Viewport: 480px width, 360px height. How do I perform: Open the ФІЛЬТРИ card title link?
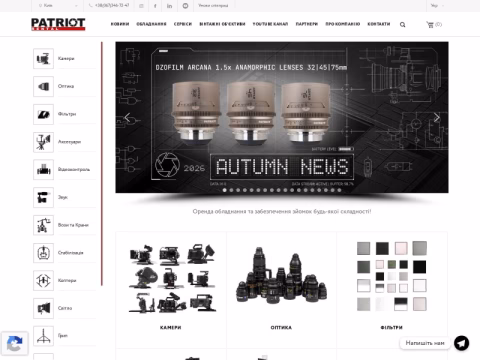392,328
